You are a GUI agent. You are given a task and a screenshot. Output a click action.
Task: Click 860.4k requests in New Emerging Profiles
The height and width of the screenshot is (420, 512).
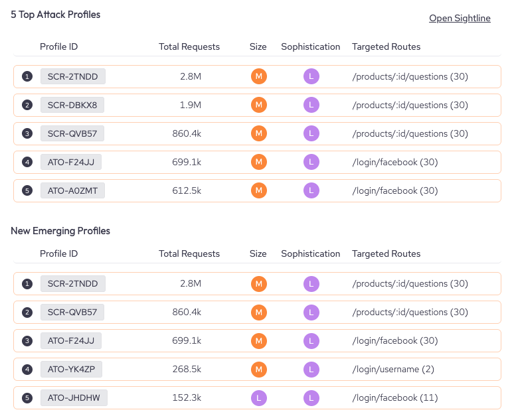[187, 312]
